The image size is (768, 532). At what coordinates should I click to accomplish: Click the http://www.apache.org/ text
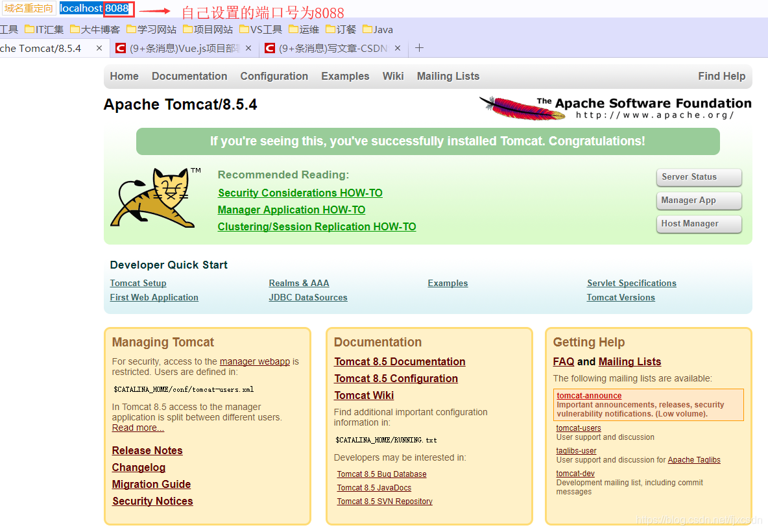[x=655, y=115]
